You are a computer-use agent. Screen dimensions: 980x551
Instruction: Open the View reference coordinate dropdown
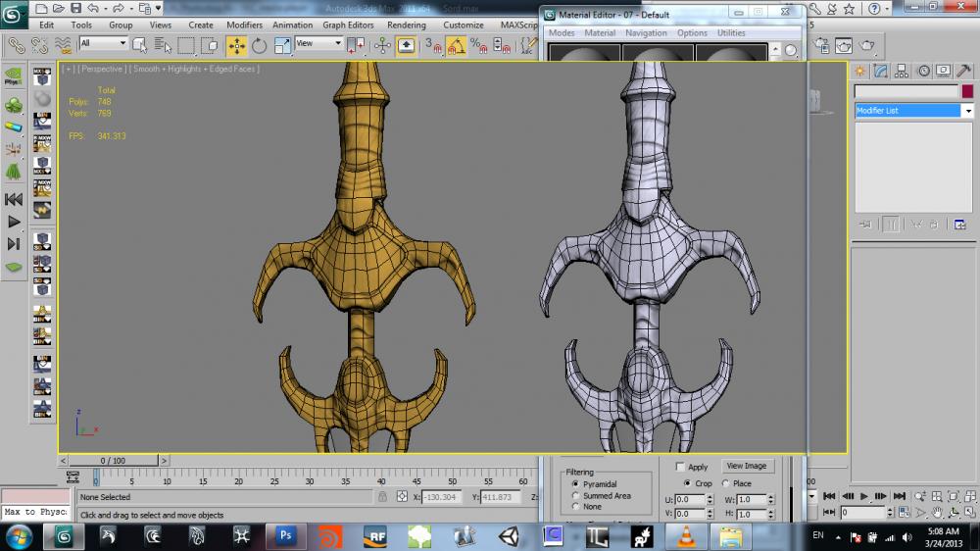(319, 44)
